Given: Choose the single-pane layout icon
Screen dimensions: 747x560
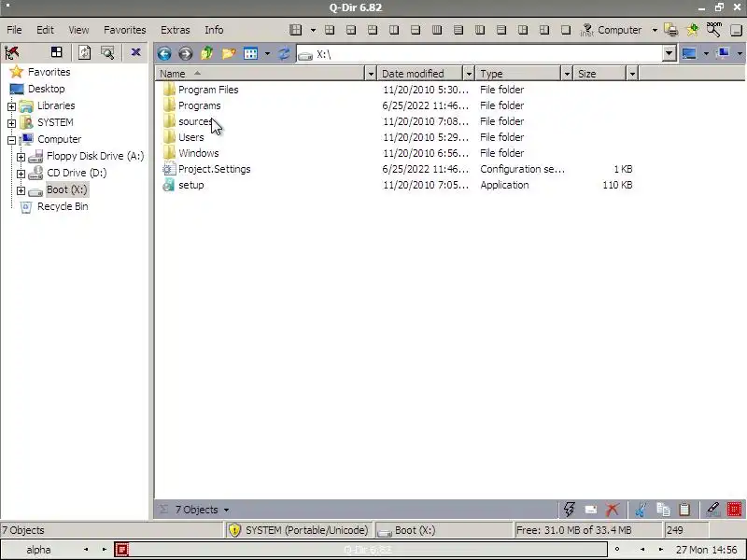Looking at the screenshot, I should coord(566,30).
